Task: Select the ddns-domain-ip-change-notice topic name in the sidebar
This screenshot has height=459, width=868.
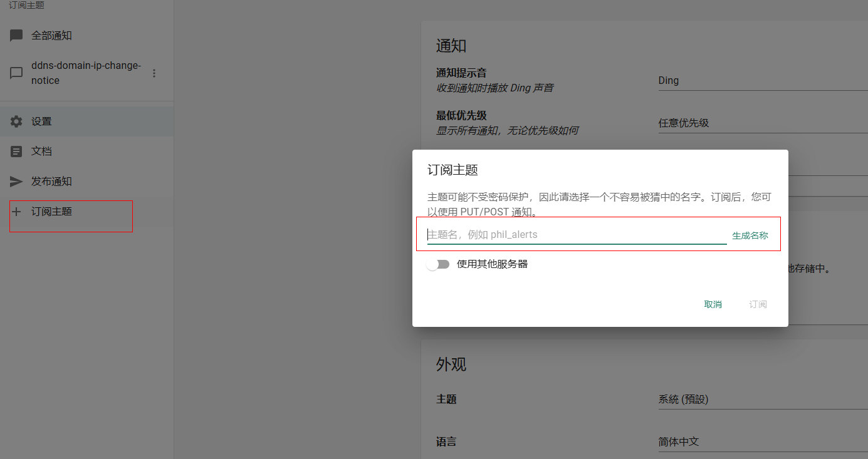Action: [x=86, y=73]
